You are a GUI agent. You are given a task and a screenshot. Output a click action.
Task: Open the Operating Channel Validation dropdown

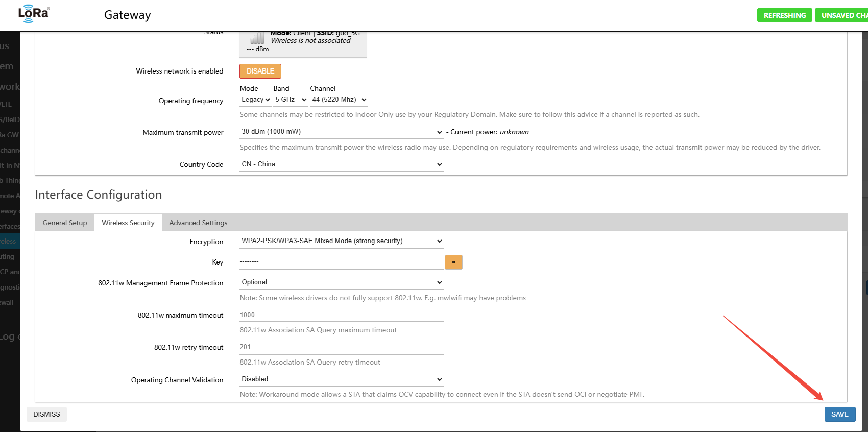pyautogui.click(x=341, y=379)
